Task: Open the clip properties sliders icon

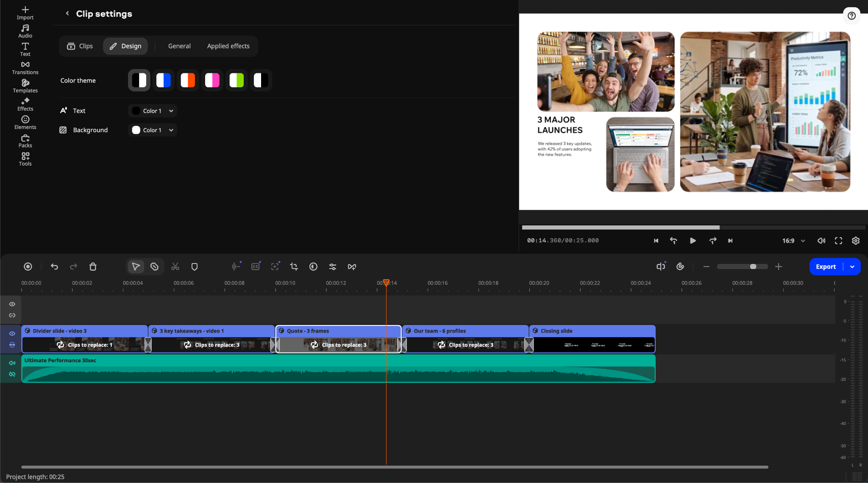Action: 333,266
